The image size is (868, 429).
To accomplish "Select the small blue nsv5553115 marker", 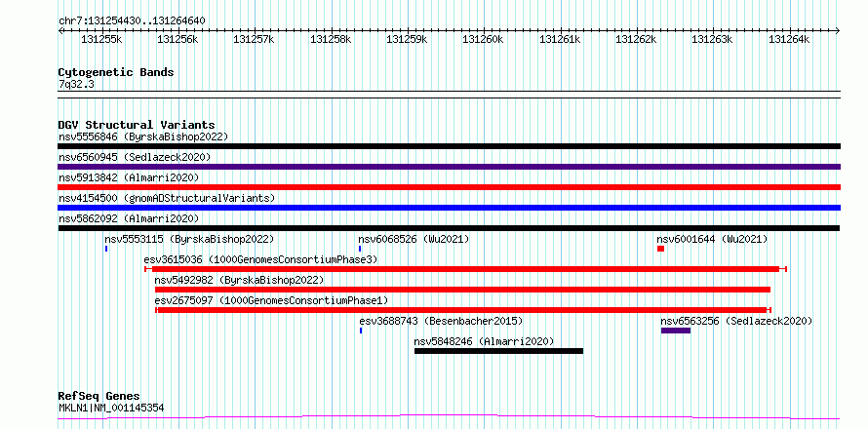I will (x=106, y=249).
